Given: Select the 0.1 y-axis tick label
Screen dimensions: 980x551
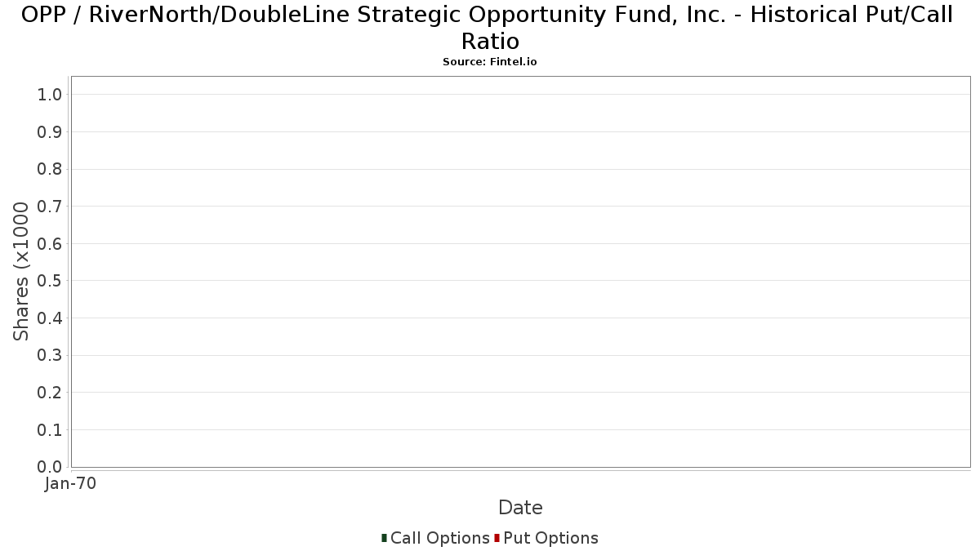Looking at the screenshot, I should (x=50, y=430).
